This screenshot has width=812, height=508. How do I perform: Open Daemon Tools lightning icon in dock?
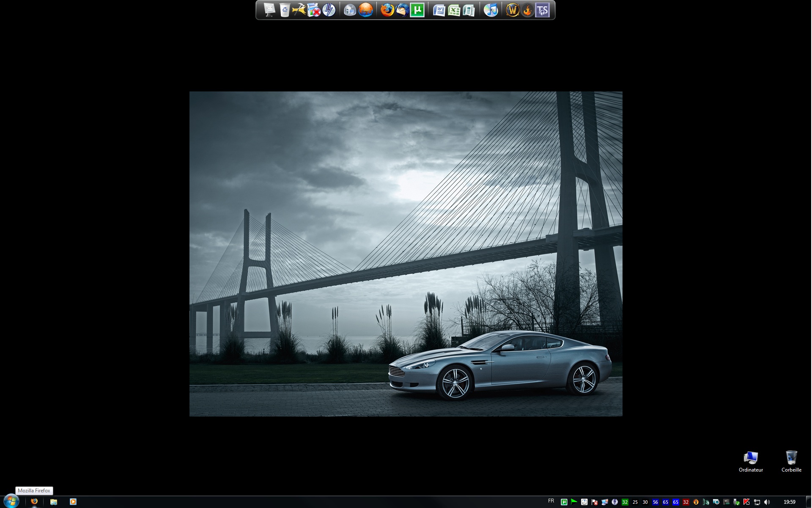tap(329, 10)
